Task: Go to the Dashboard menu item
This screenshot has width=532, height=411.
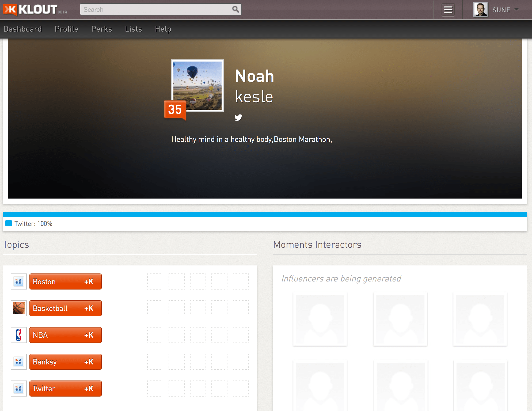Action: [x=23, y=29]
